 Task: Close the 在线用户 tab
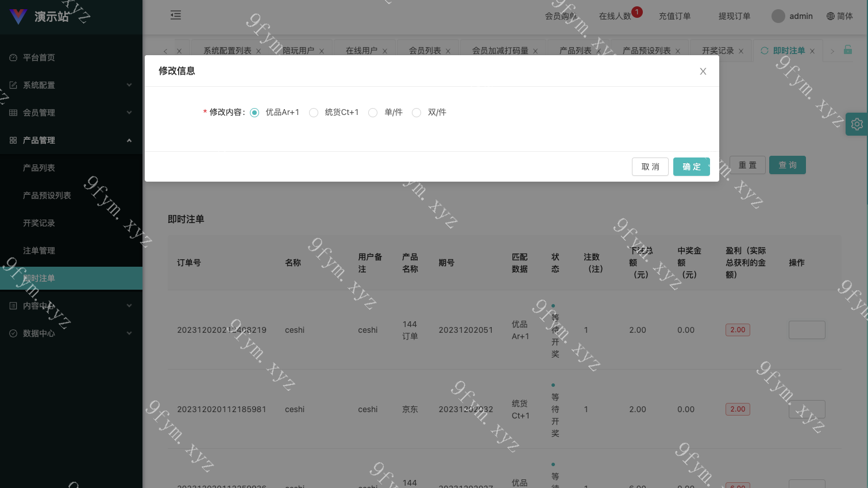pyautogui.click(x=385, y=51)
